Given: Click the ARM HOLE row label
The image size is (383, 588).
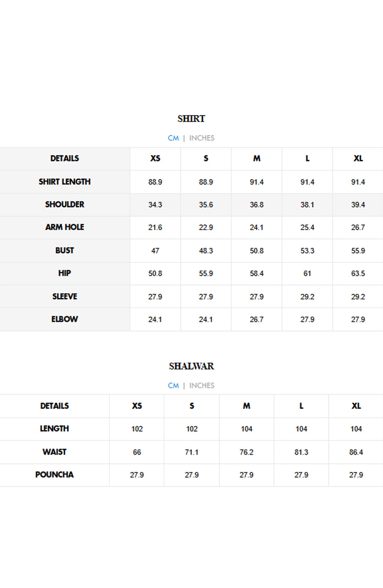Looking at the screenshot, I should [65, 227].
